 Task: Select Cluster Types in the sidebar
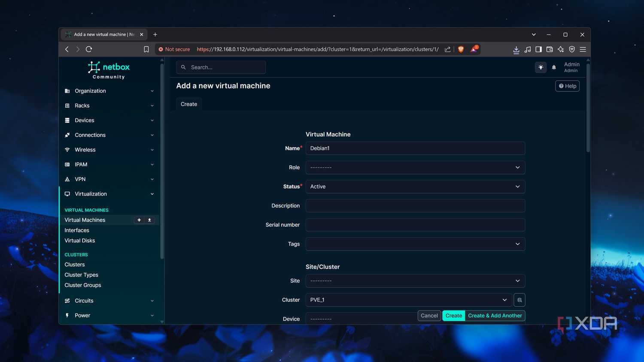81,275
